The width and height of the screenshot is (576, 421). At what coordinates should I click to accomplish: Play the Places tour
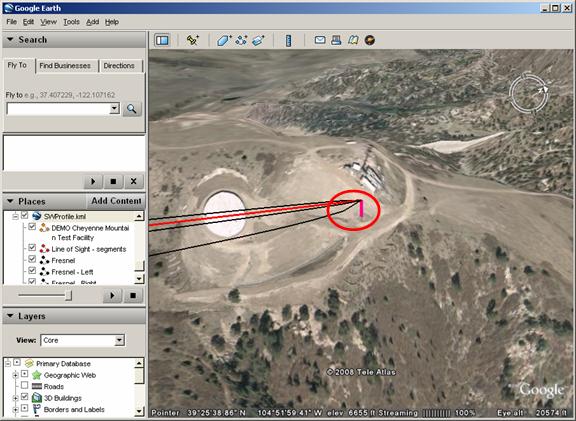(112, 295)
